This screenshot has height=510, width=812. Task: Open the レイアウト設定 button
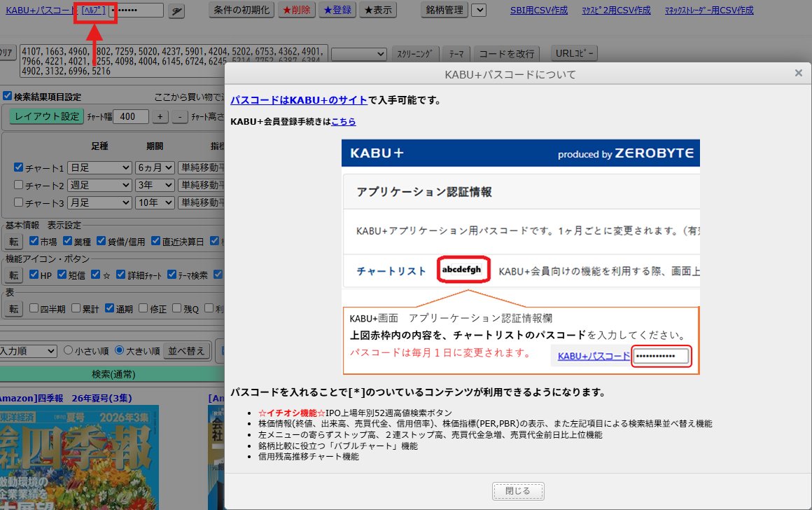[x=47, y=116]
